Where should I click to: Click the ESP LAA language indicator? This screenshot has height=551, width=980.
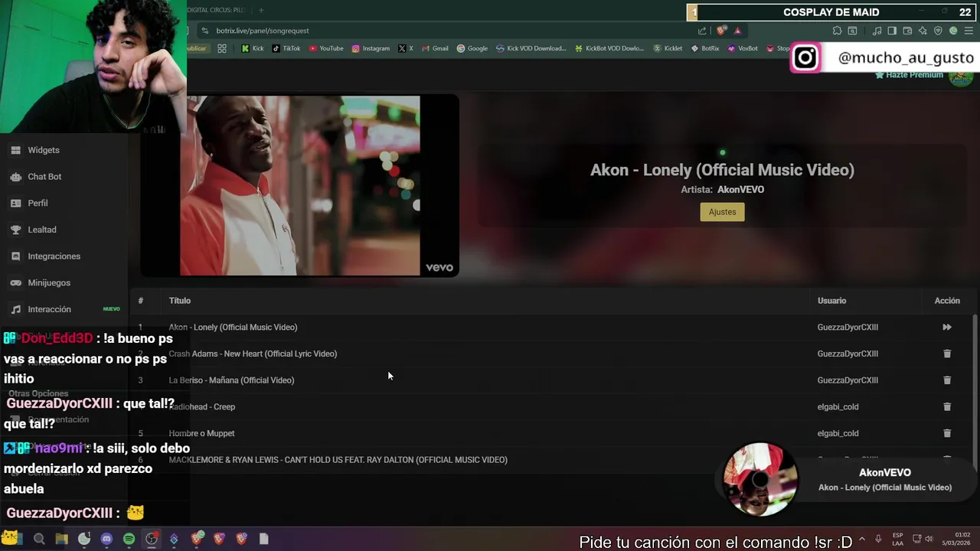tap(897, 539)
